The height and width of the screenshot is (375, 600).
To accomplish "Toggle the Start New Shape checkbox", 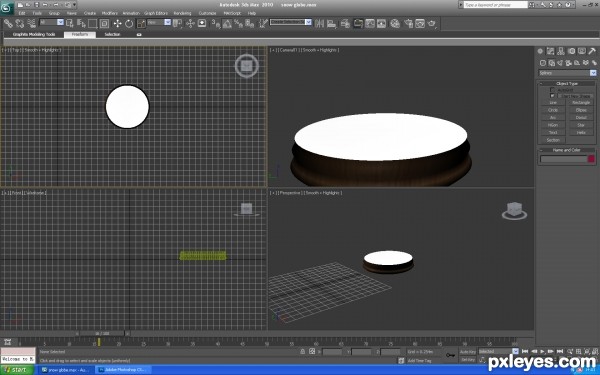I will 552,96.
